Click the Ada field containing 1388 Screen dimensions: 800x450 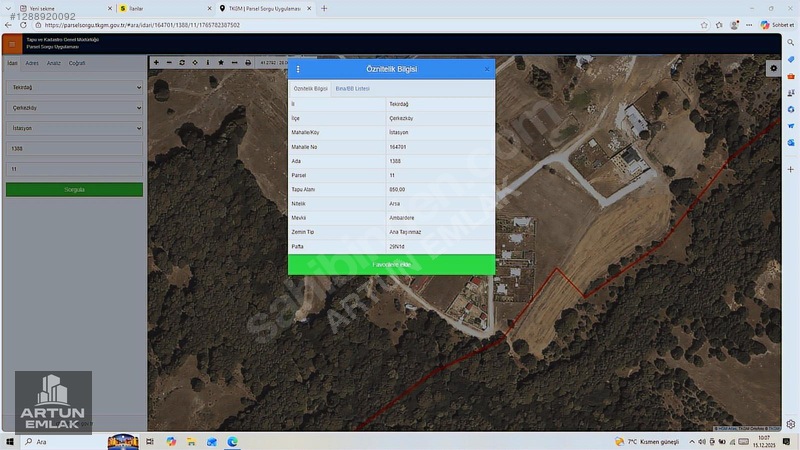(74, 148)
